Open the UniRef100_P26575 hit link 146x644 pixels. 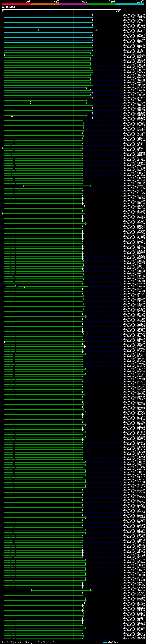pyautogui.click(x=134, y=258)
